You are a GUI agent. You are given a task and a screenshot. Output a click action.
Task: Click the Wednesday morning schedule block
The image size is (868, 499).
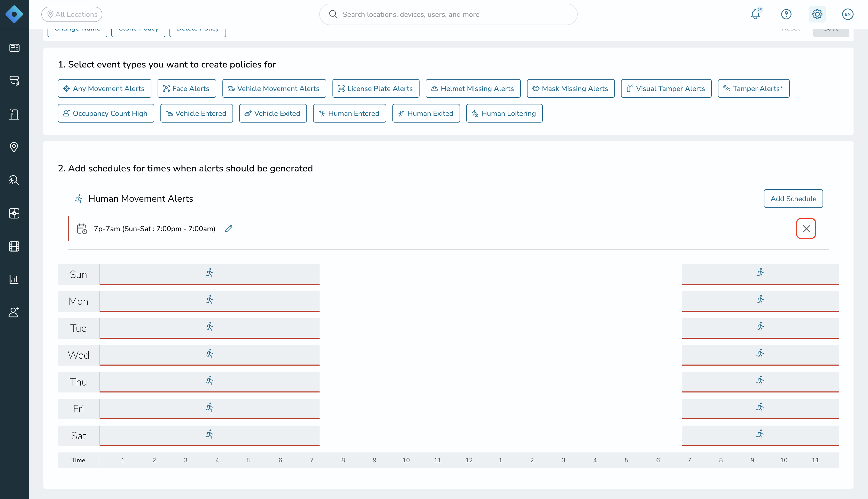click(x=210, y=355)
